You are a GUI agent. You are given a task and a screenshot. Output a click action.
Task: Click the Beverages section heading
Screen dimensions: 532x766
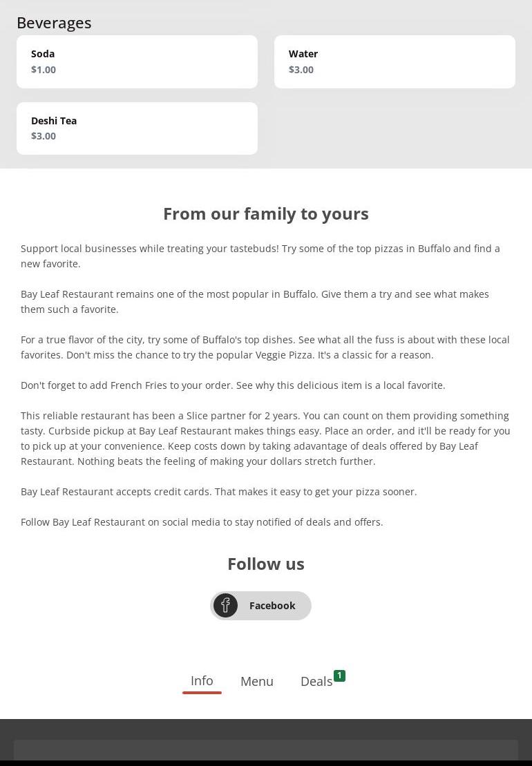54,23
